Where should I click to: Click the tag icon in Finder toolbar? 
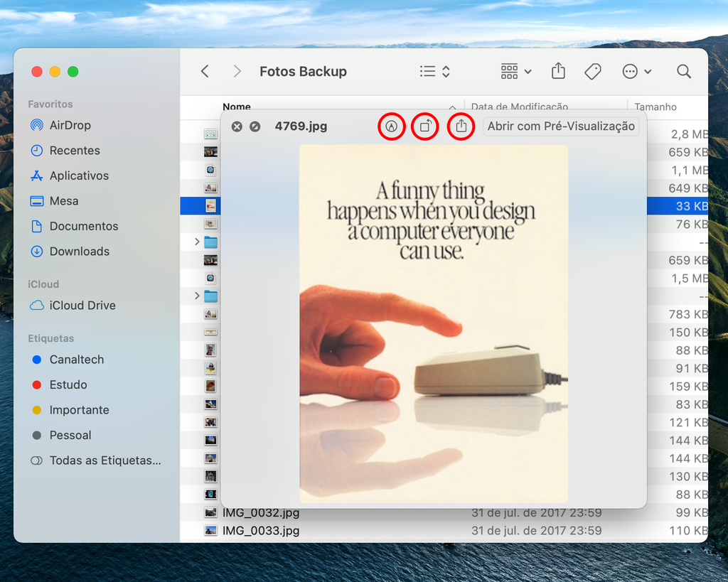coord(593,72)
